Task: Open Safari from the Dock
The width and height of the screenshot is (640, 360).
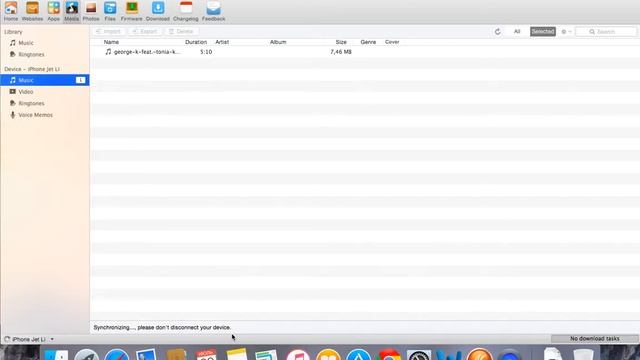Action: click(117, 355)
